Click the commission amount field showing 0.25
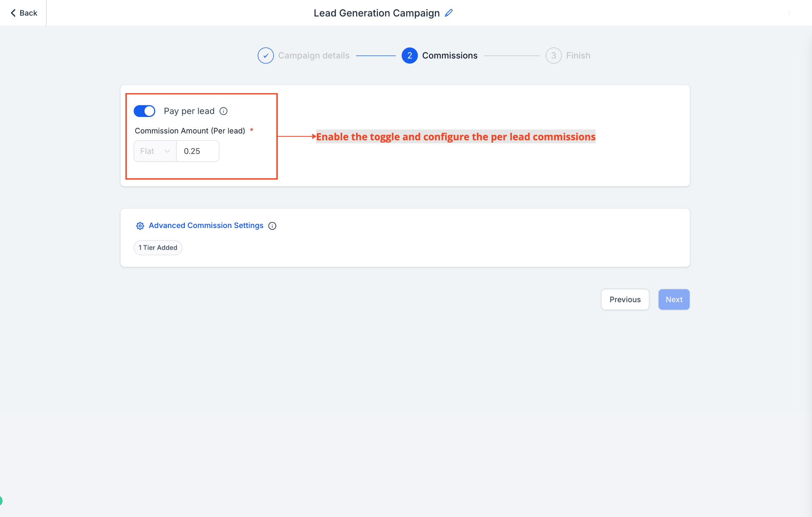This screenshot has width=812, height=517. [198, 151]
